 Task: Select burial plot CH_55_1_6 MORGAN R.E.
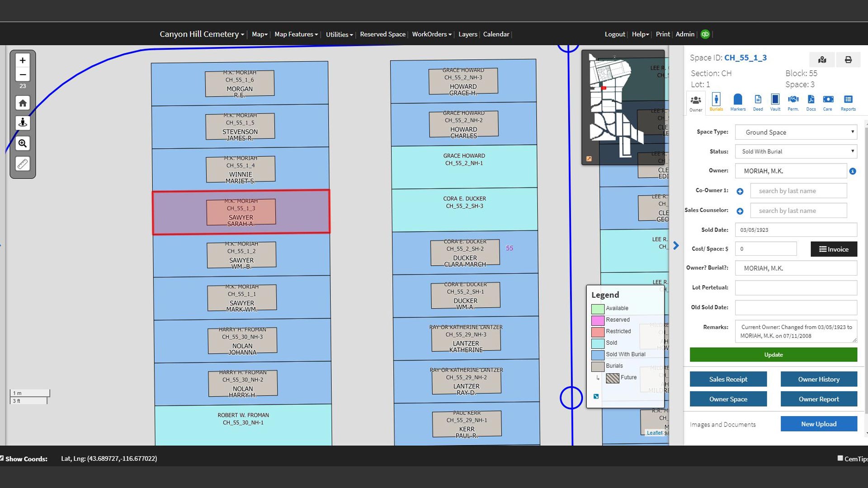[240, 84]
